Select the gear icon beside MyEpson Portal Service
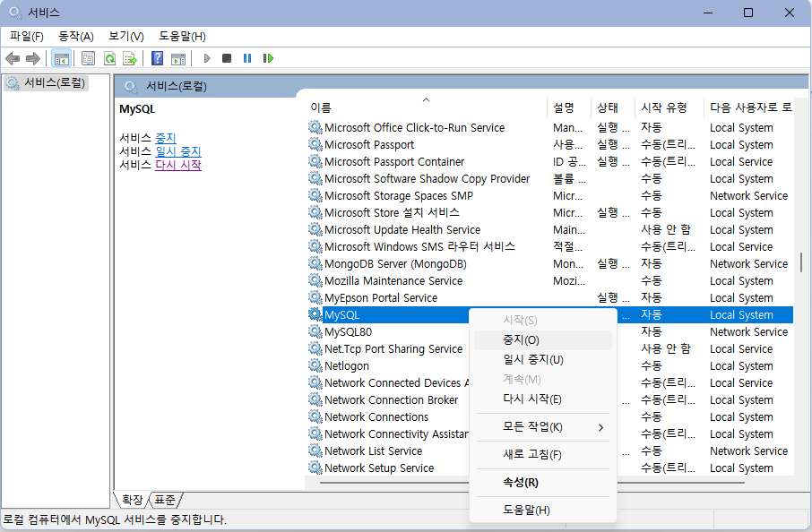 click(315, 297)
